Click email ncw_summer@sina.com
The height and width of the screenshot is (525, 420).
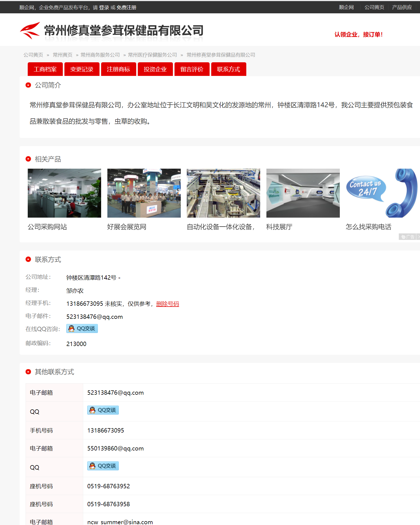coord(120,522)
